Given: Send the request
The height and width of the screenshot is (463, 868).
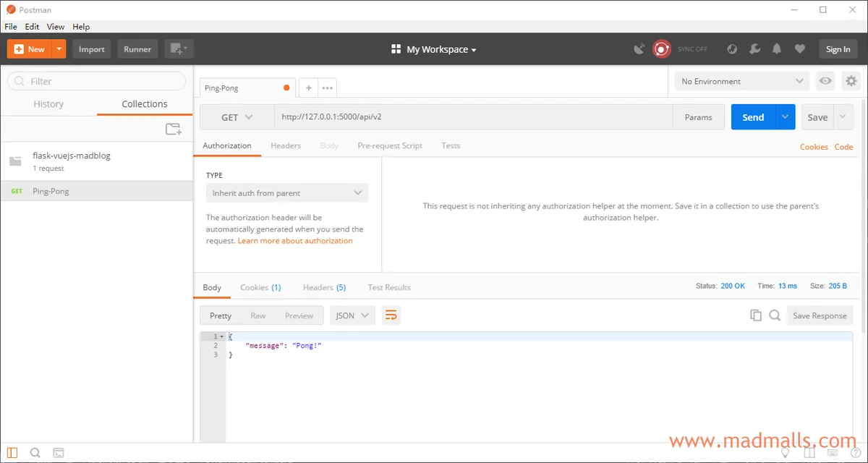Looking at the screenshot, I should click(x=754, y=117).
